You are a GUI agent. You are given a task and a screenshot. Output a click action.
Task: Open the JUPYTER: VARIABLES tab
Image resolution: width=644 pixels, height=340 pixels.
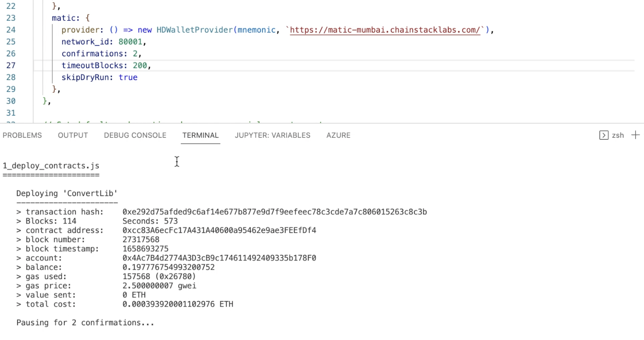pos(272,135)
